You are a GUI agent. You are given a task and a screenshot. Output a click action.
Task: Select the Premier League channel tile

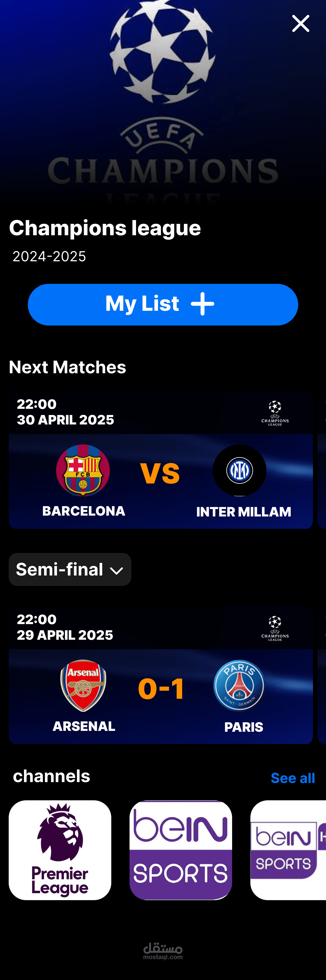(60, 850)
